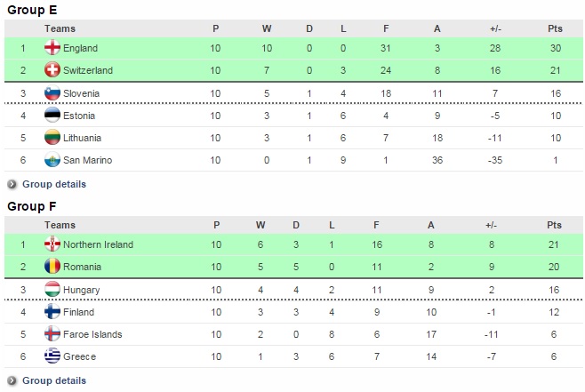The image size is (585, 392).
Task: Select the Northern Ireland team name
Action: point(98,244)
